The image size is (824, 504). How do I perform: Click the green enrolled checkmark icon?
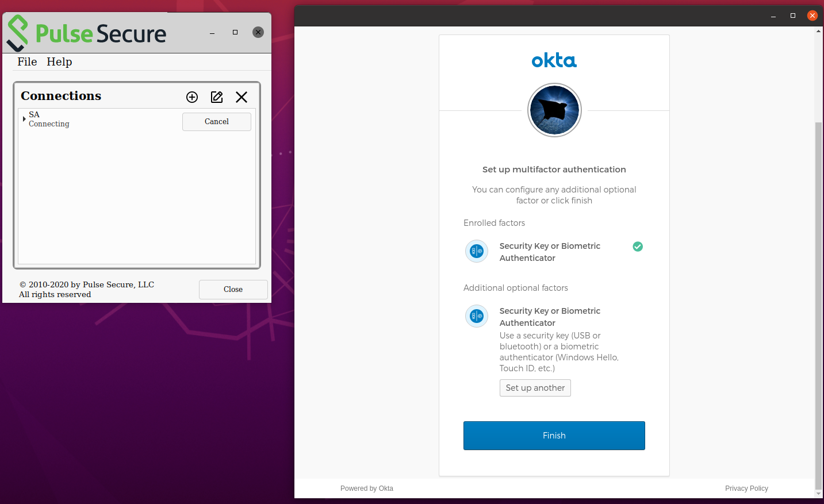pyautogui.click(x=638, y=247)
